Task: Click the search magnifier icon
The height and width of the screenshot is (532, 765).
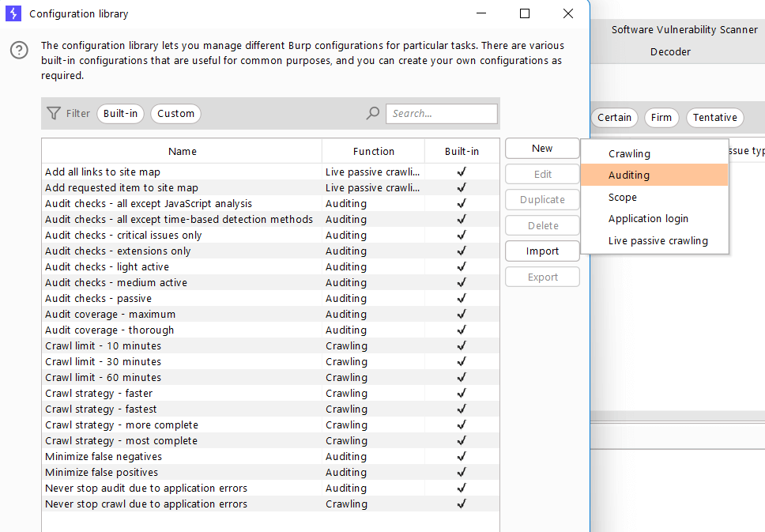Action: [373, 113]
